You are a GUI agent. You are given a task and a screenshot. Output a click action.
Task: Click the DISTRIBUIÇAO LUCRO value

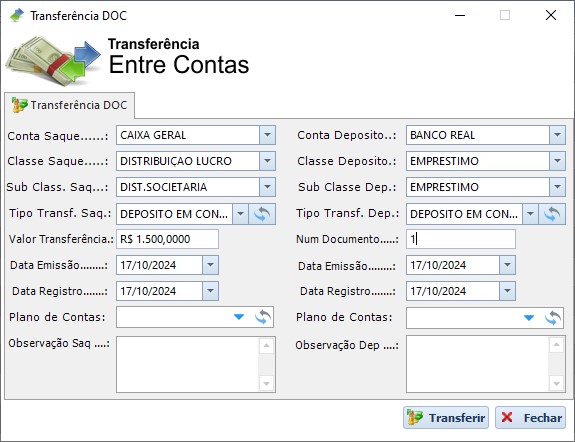click(176, 161)
